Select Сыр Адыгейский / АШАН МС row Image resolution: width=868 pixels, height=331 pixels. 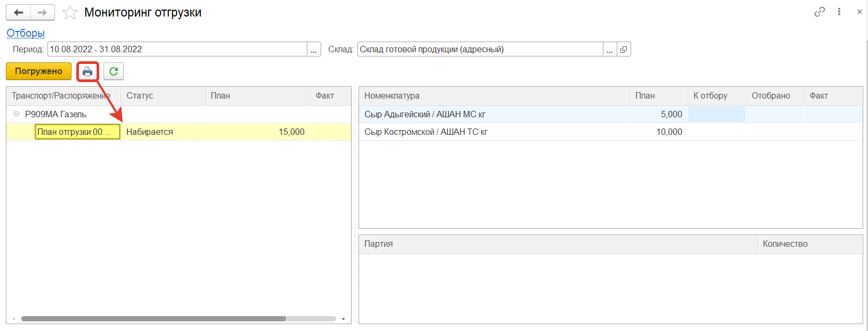[x=425, y=114]
